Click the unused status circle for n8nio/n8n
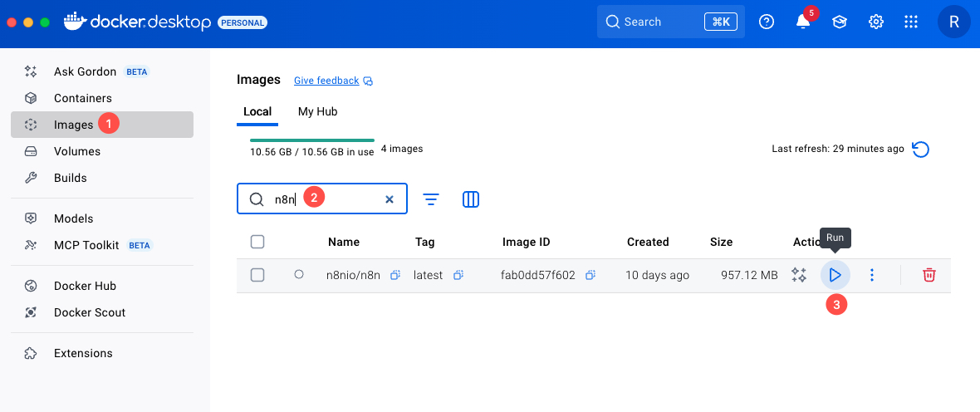This screenshot has height=412, width=980. click(x=299, y=274)
